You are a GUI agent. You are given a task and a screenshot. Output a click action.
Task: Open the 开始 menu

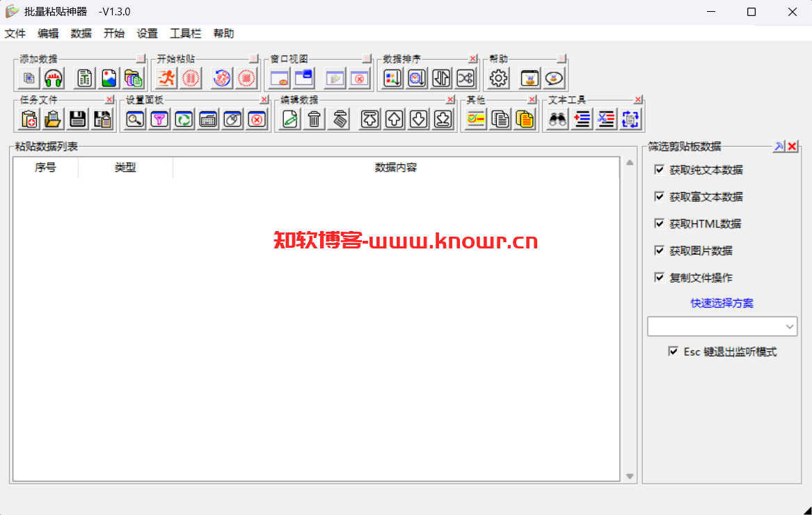pos(114,33)
